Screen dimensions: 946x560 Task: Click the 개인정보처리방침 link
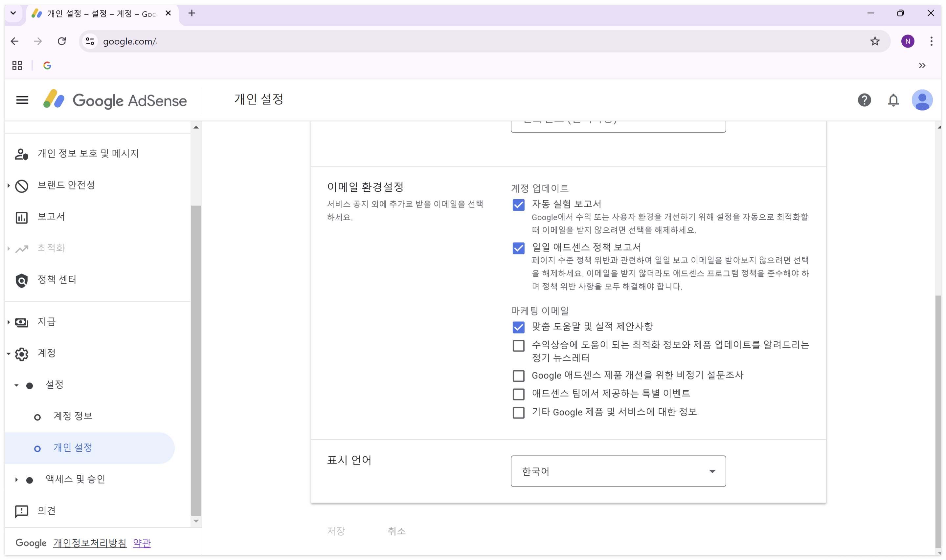(x=90, y=543)
